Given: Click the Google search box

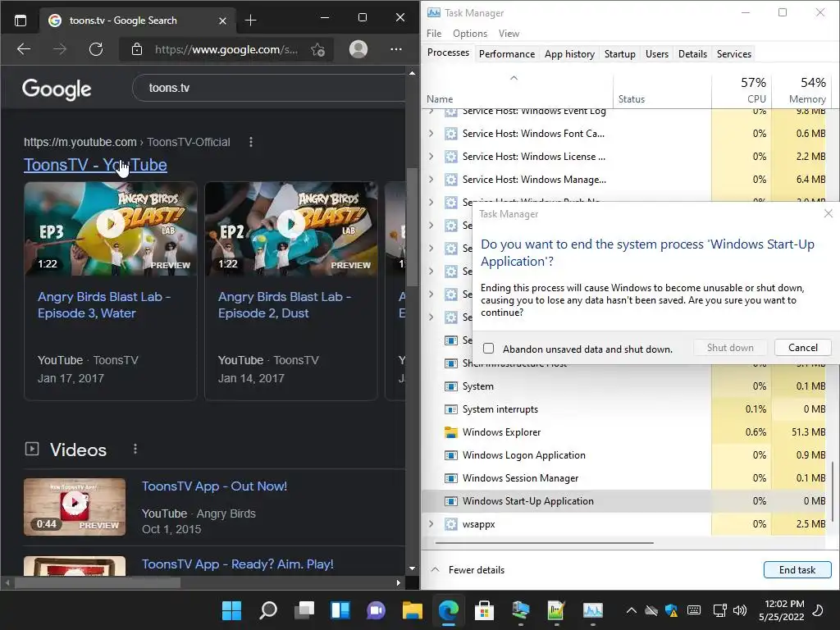Looking at the screenshot, I should 271,88.
